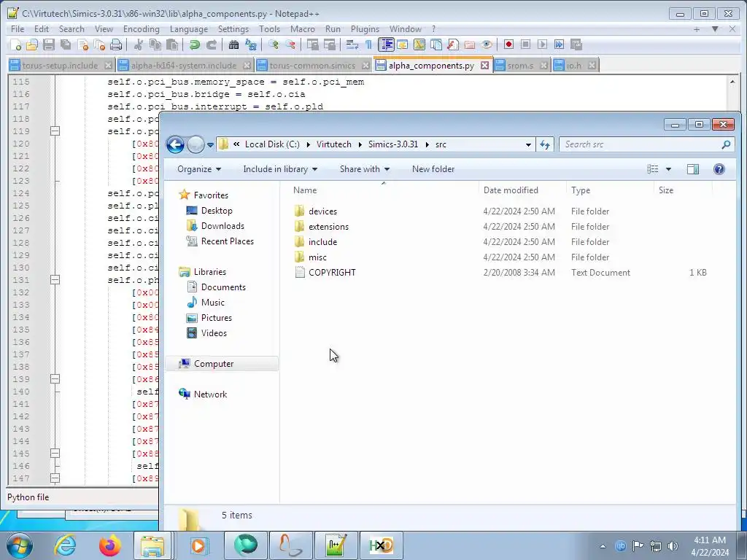The width and height of the screenshot is (747, 560).
Task: Open the Encoding menu
Action: [x=142, y=29]
